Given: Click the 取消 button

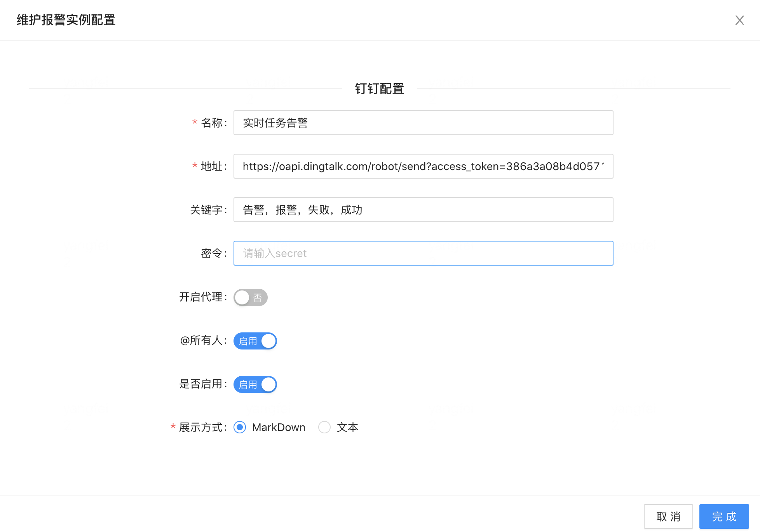Looking at the screenshot, I should coord(668,516).
